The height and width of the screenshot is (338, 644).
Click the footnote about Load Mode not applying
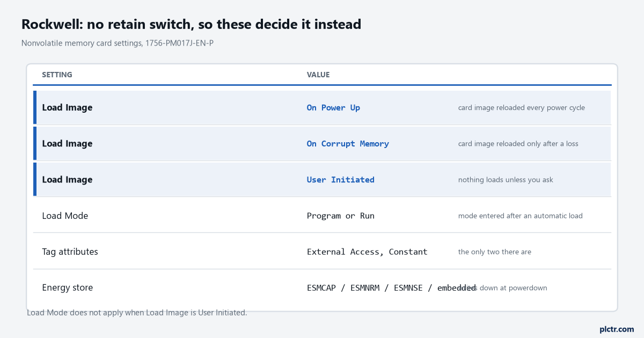pyautogui.click(x=137, y=312)
